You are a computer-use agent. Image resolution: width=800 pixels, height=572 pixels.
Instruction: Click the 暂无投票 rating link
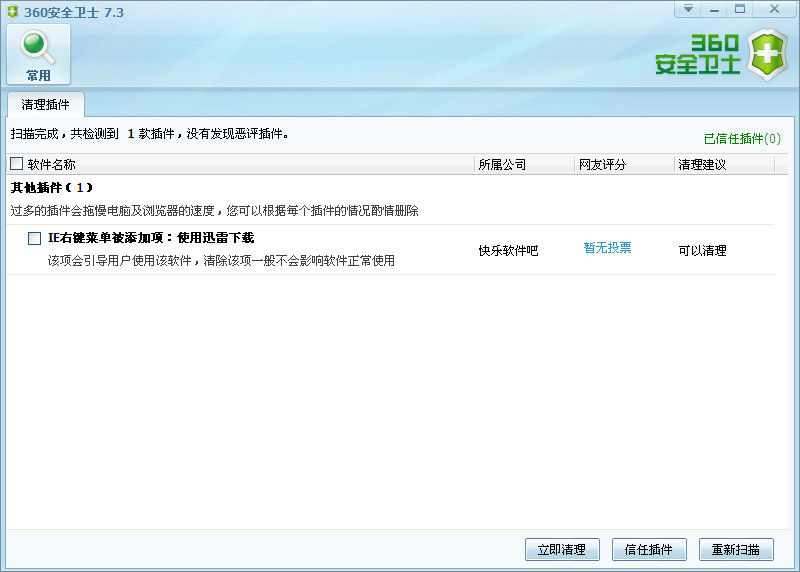[607, 247]
